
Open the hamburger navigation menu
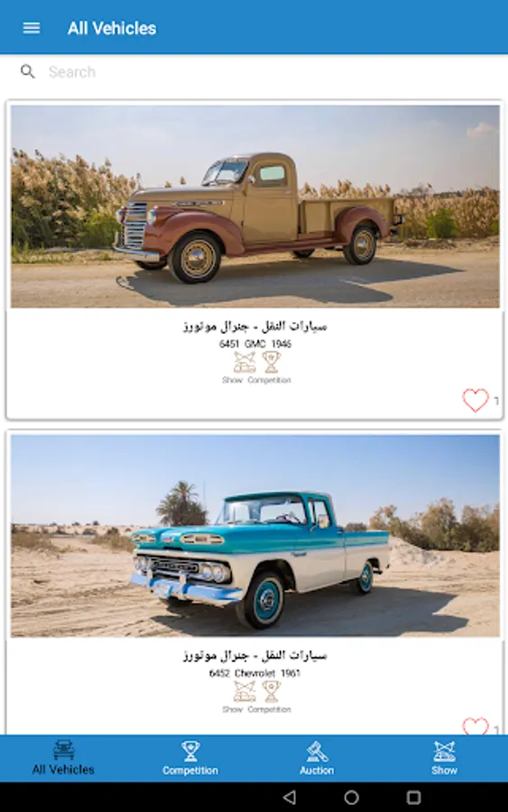click(32, 28)
